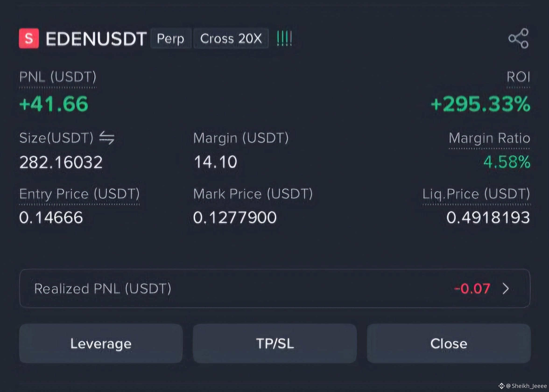The width and height of the screenshot is (549, 392).
Task: Open the Cross 20X margin mode tag
Action: 231,38
